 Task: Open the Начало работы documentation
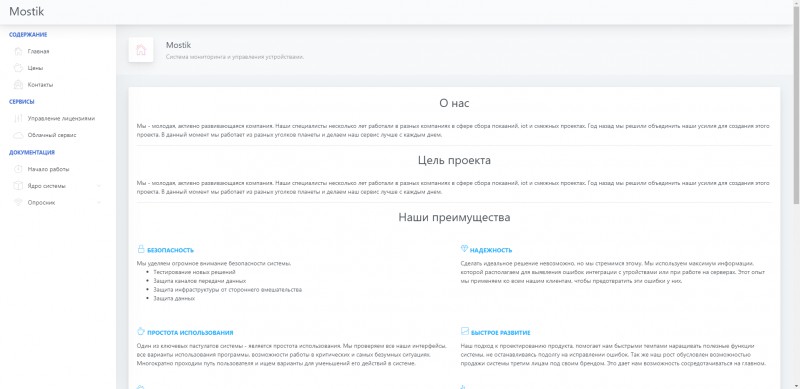coord(48,169)
